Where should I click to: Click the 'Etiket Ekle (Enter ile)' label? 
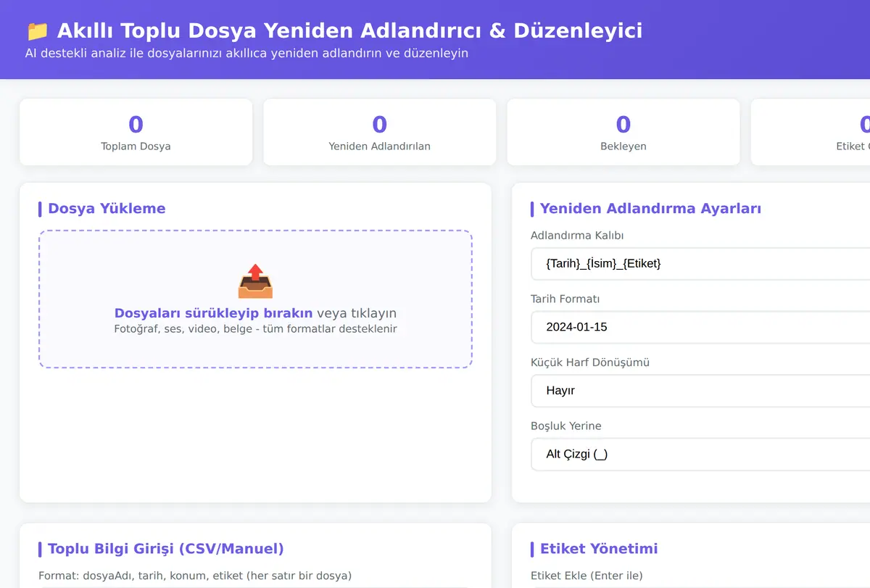587,576
